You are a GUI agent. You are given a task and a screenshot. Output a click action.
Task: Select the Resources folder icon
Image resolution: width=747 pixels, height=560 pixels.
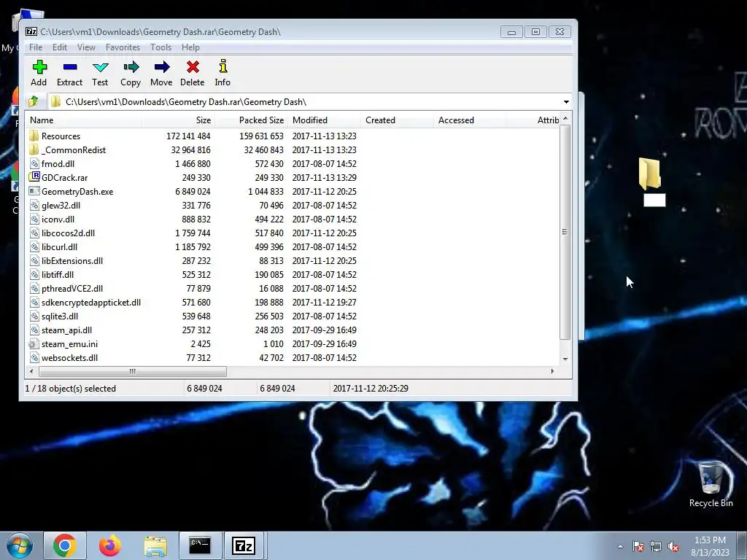[34, 136]
